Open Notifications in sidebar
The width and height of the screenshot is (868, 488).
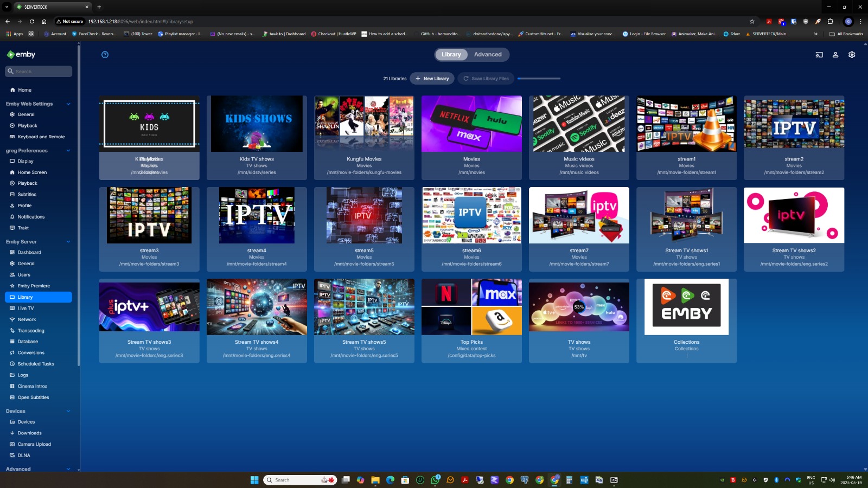click(39, 217)
